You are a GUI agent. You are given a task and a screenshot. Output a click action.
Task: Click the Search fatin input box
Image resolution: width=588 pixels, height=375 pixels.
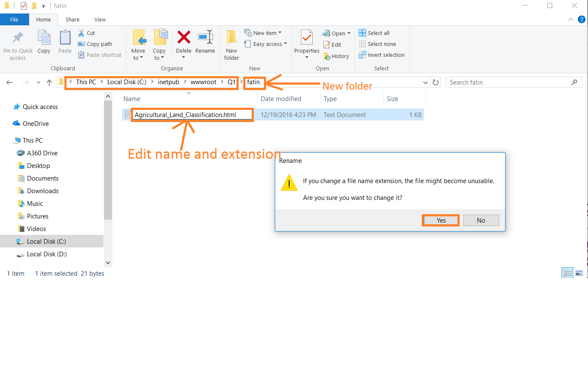(514, 82)
